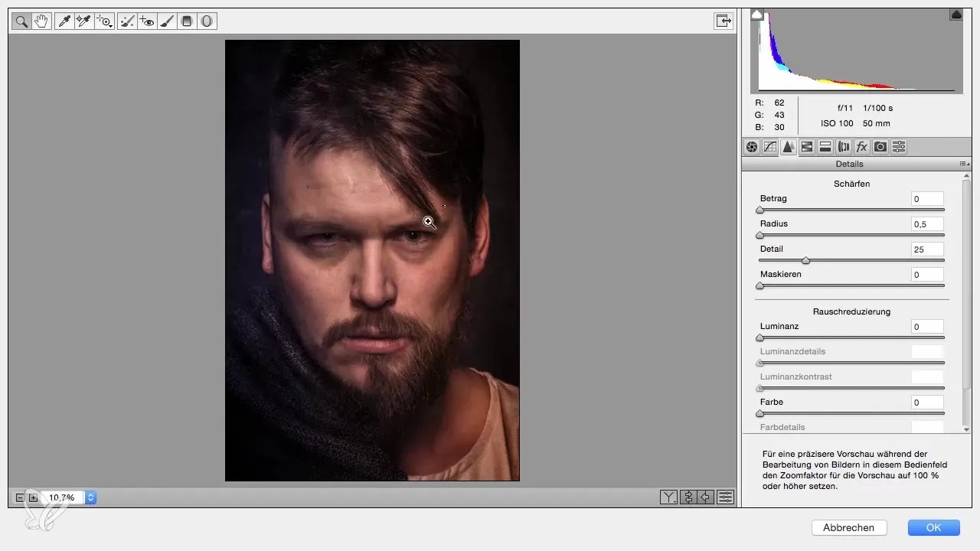Click the Farbe slider handle
This screenshot has width=980, height=551.
pyautogui.click(x=759, y=413)
